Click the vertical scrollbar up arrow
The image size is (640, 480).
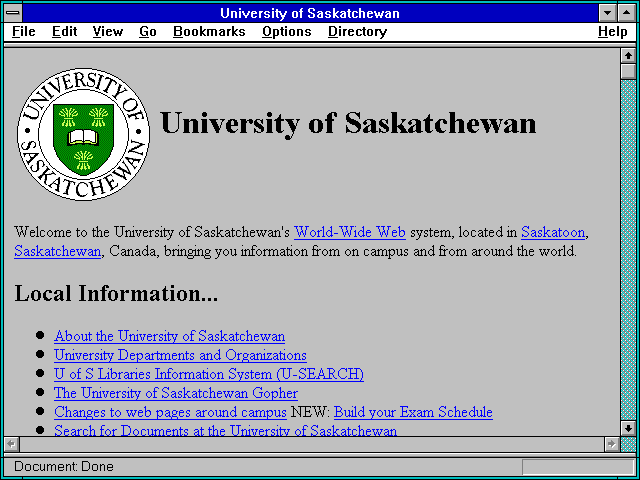click(628, 56)
